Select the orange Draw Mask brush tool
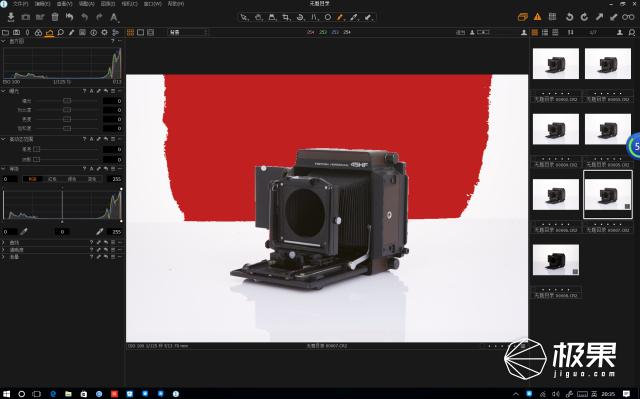 340,18
